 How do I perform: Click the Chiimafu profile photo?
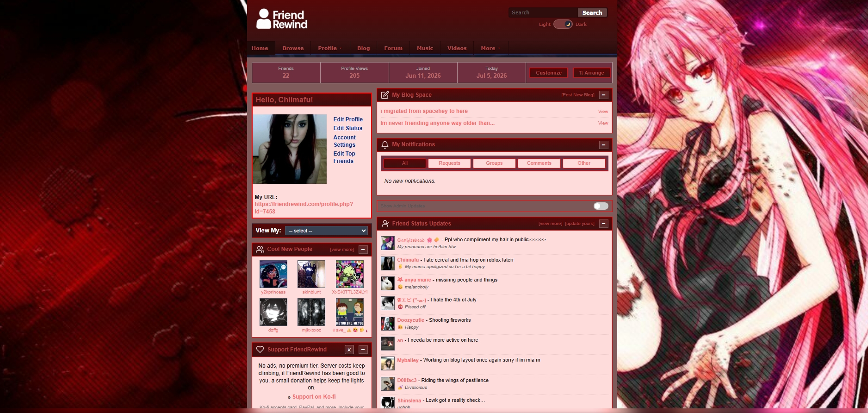(290, 149)
